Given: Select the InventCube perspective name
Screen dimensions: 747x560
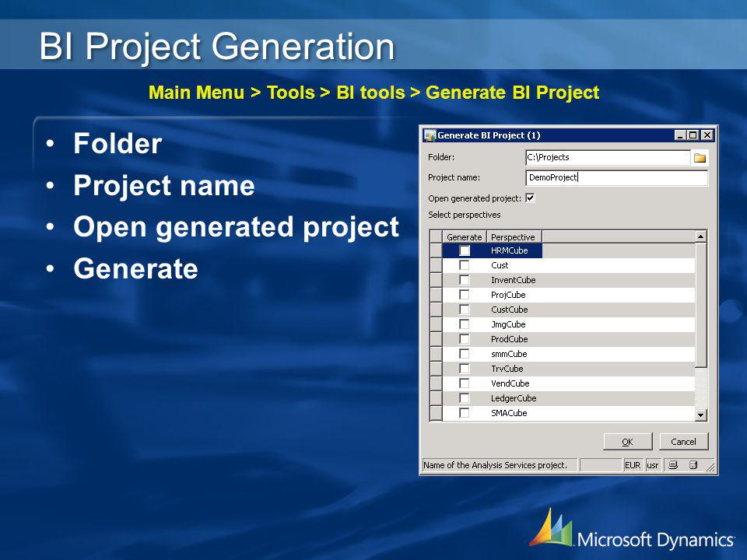Looking at the screenshot, I should click(x=513, y=280).
